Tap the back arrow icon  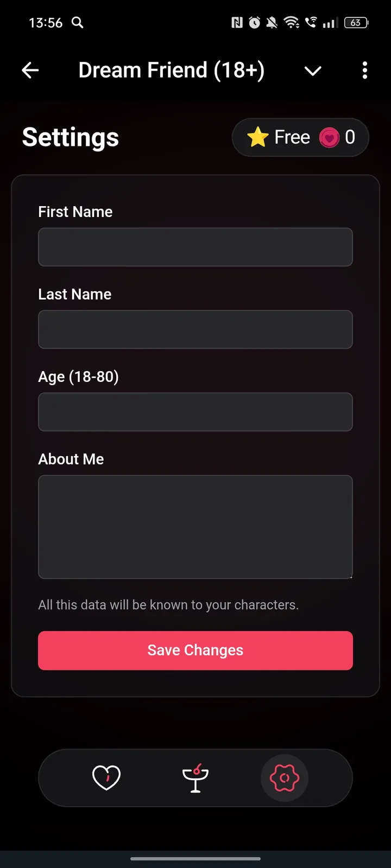30,71
